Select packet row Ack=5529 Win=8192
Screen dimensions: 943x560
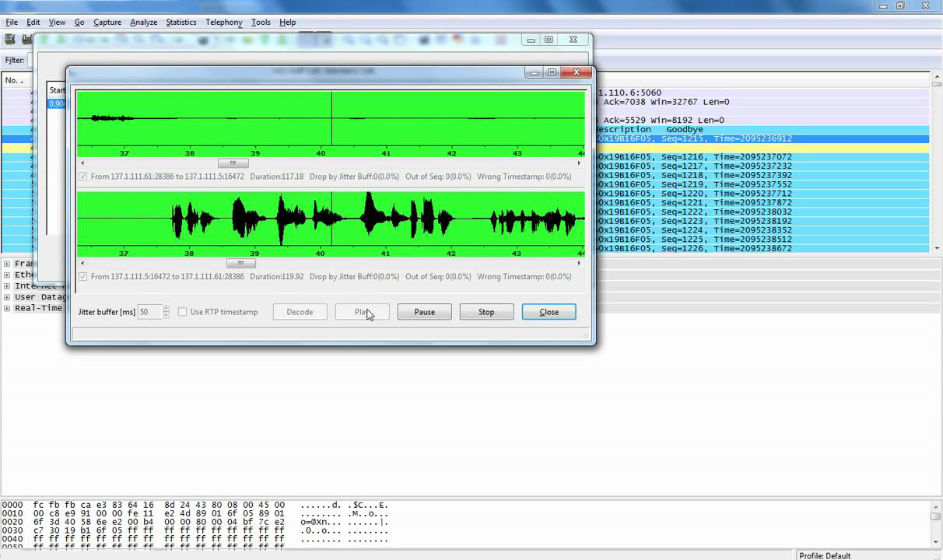click(762, 120)
